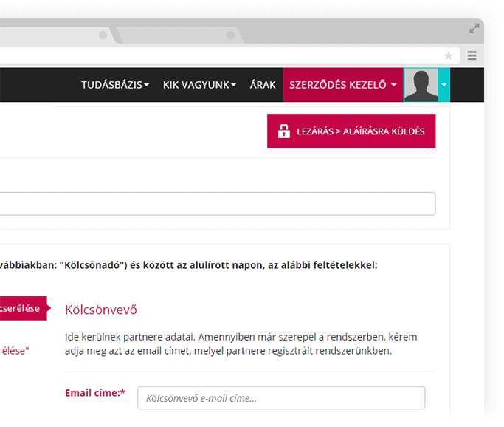Screen dimensions: 504x427
Task: Focus the Kölcsönvevő e-mail címe field
Action: point(281,398)
